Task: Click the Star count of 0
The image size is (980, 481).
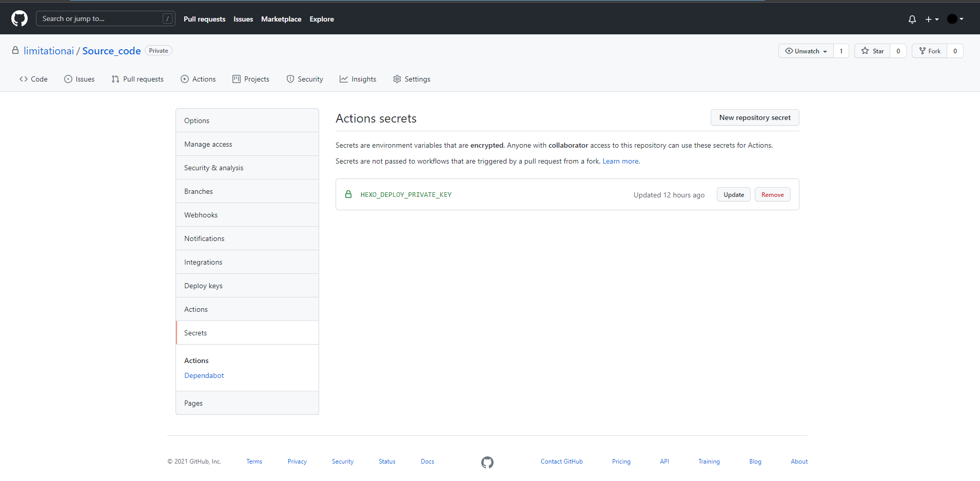Action: [898, 51]
